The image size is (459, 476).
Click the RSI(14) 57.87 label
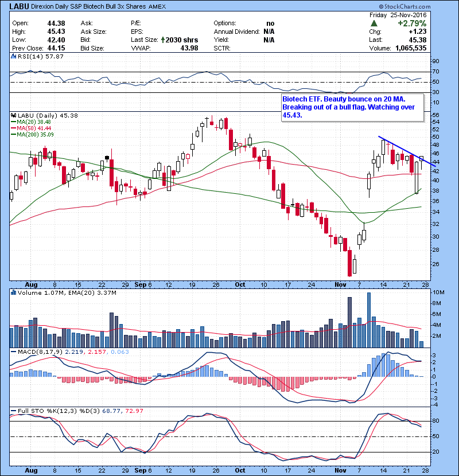pyautogui.click(x=41, y=56)
